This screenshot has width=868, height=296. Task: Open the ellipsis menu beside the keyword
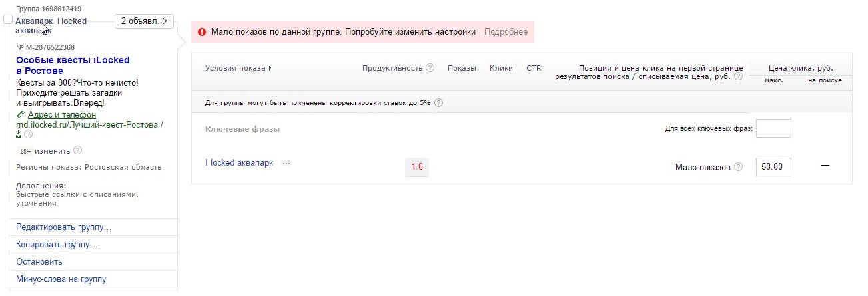pos(286,163)
